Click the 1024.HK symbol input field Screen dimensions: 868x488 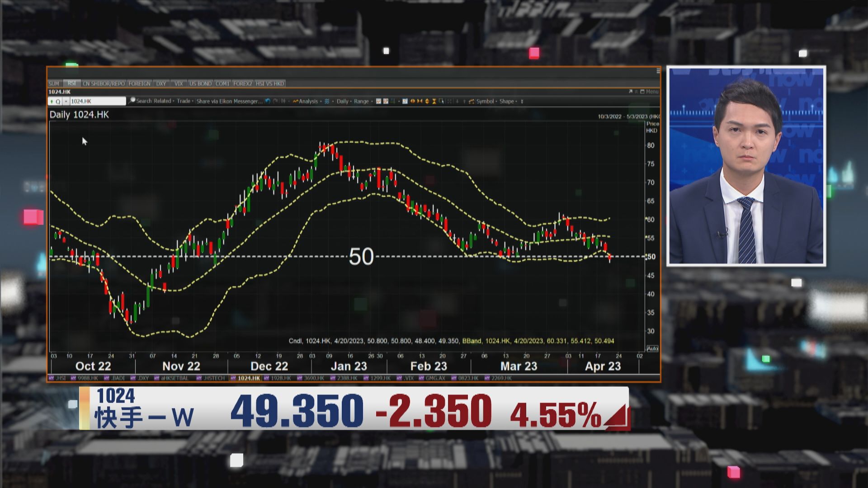(x=97, y=101)
